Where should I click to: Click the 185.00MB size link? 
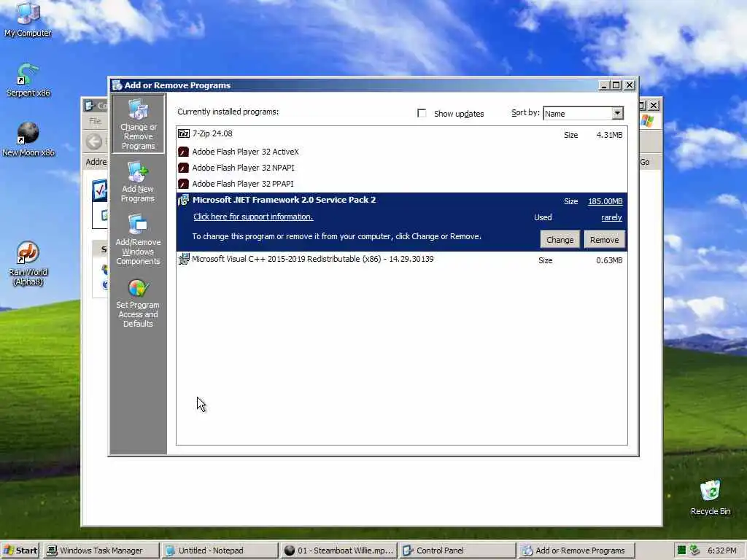pos(605,201)
